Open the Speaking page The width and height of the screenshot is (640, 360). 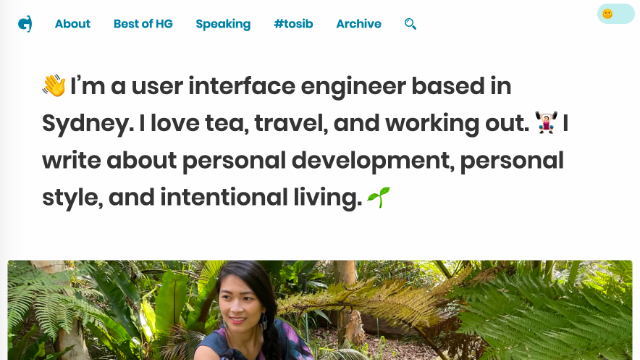click(x=223, y=24)
